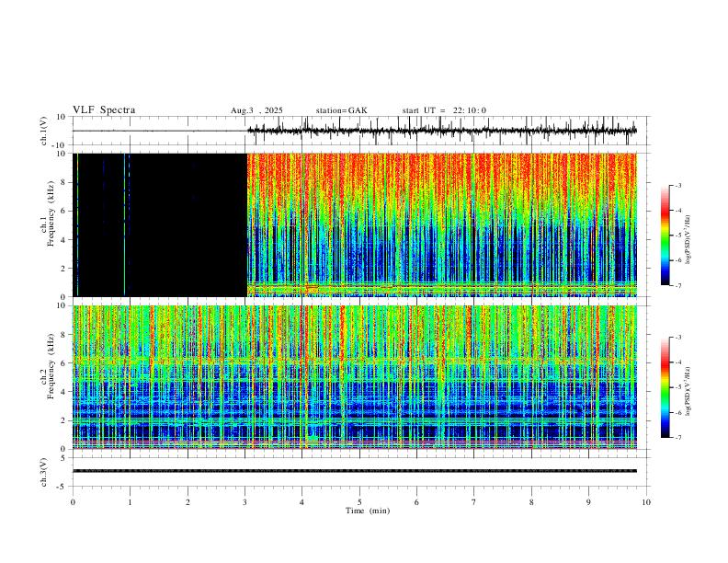Click the "Time (min)" x-axis label
Screen dimensions: 728x563
click(368, 511)
